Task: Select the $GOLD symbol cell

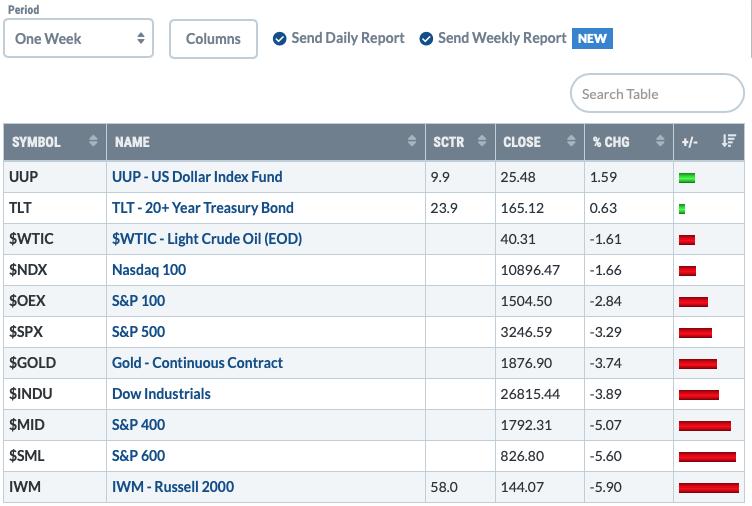Action: 55,363
